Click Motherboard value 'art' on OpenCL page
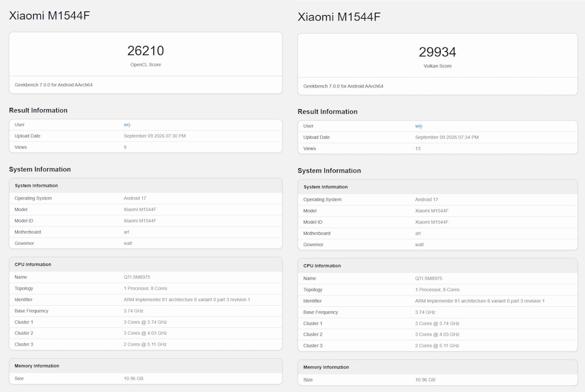Viewport: 585px width, 392px height. 126,232
